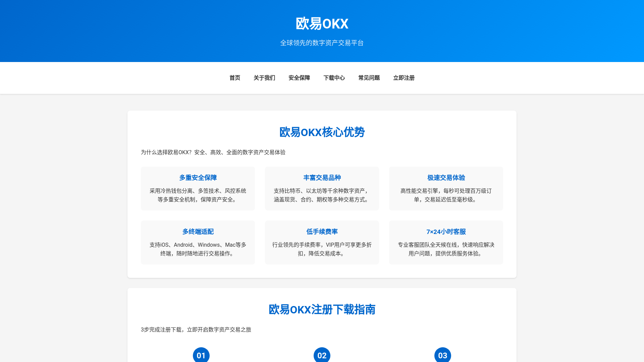Image resolution: width=644 pixels, height=362 pixels.
Task: Click the 欧易OKX注册下载指南 heading
Action: coord(322,309)
